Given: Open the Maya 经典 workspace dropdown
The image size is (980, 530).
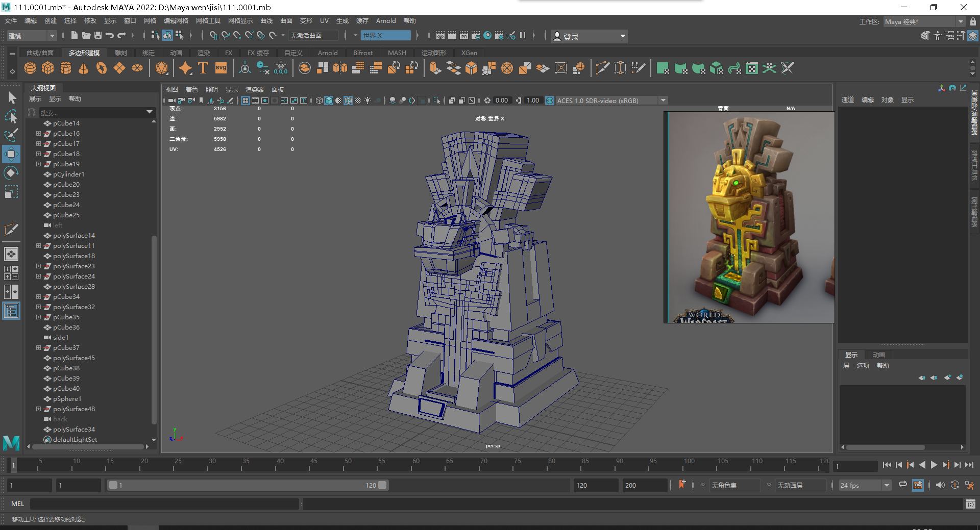Looking at the screenshot, I should (x=924, y=21).
